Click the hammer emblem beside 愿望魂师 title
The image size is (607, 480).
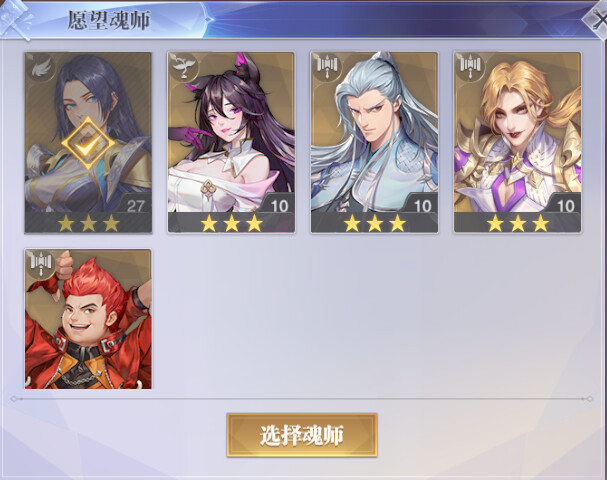(x=15, y=19)
